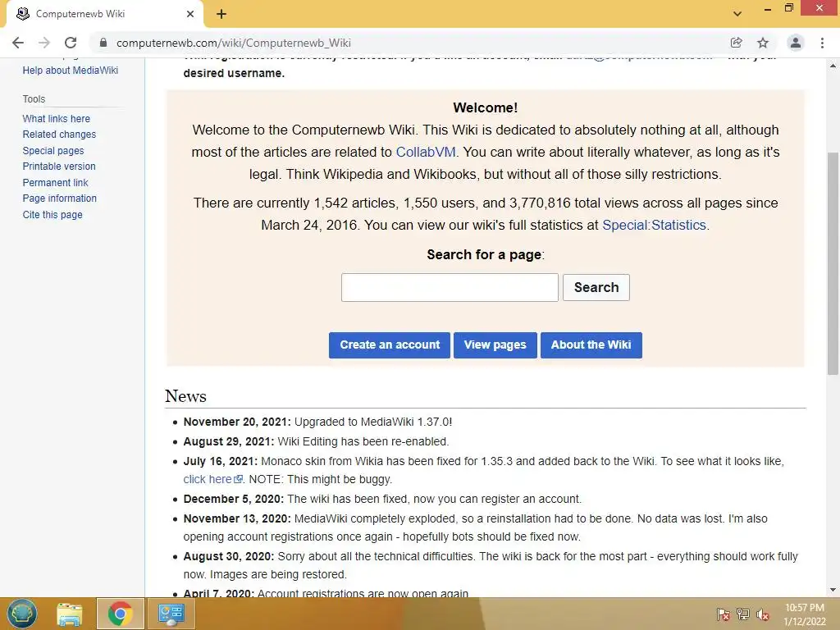Viewport: 840px width, 630px height.
Task: Open Cite this page
Action: pyautogui.click(x=52, y=214)
